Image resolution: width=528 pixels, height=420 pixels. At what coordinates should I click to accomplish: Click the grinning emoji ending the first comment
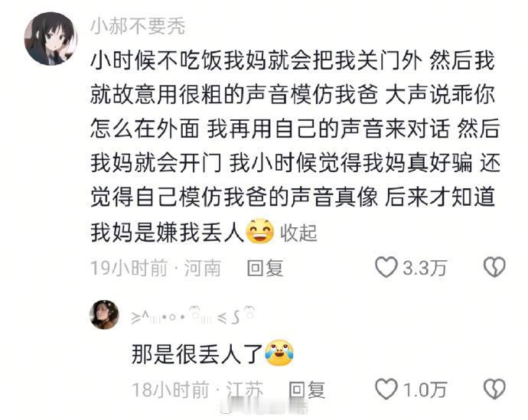click(259, 232)
